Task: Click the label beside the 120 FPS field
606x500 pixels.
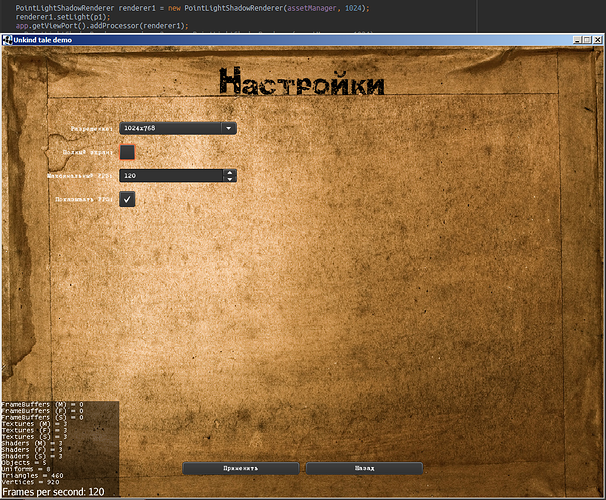Action: [x=80, y=176]
